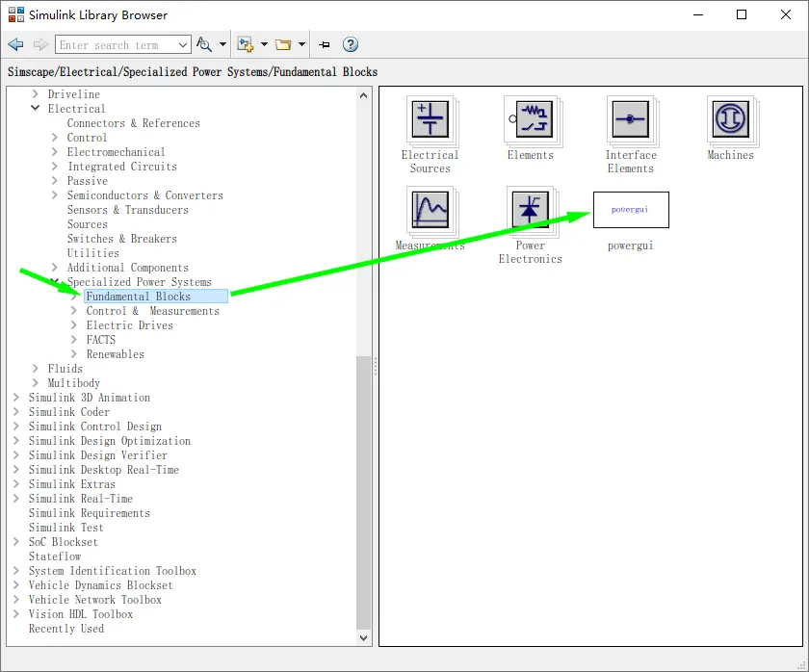
Task: Expand the Passive node
Action: click(x=55, y=180)
